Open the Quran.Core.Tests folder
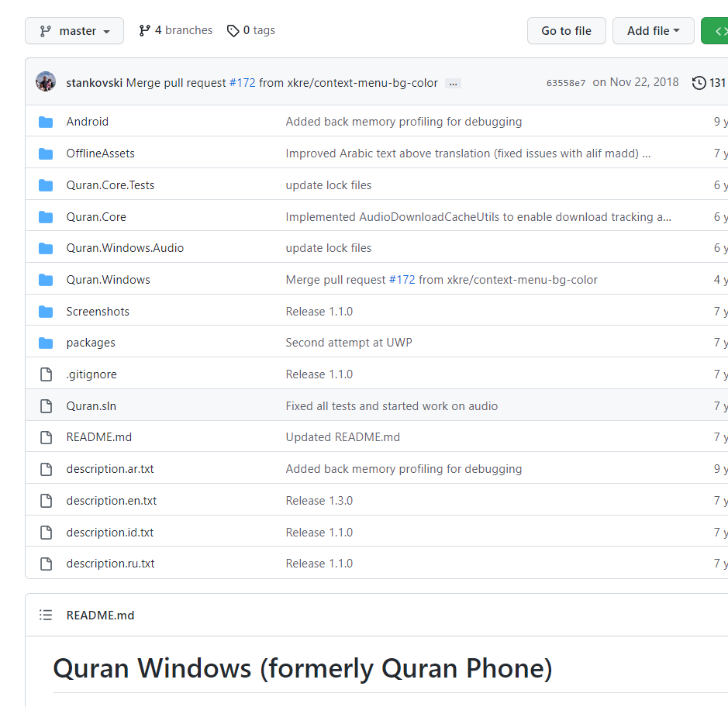Viewport: 728px width, 707px height. coord(110,185)
